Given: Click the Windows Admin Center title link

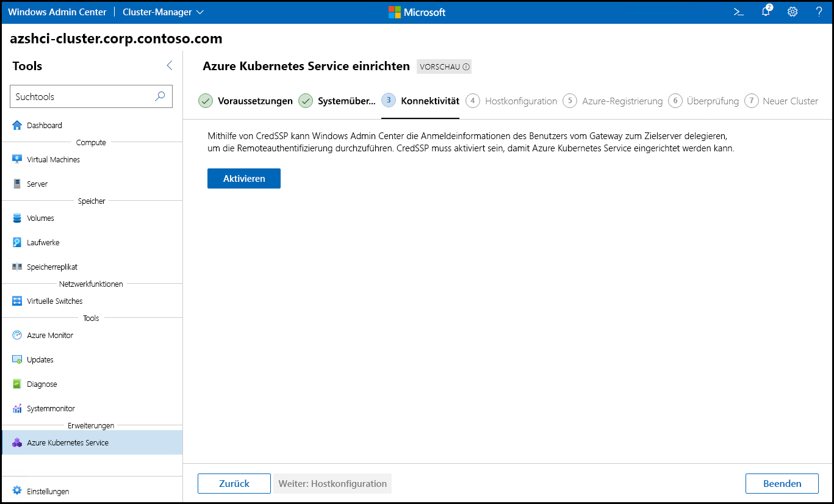Looking at the screenshot, I should (x=57, y=12).
